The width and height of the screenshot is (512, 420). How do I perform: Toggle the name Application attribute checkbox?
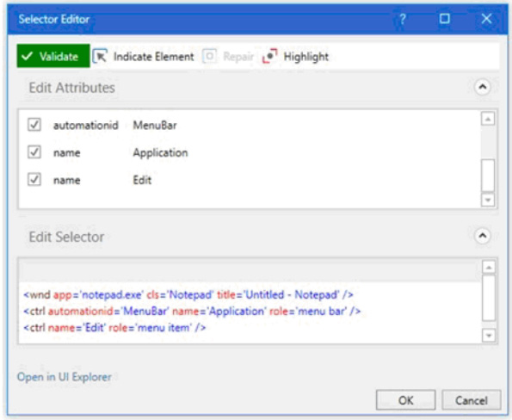pos(34,152)
